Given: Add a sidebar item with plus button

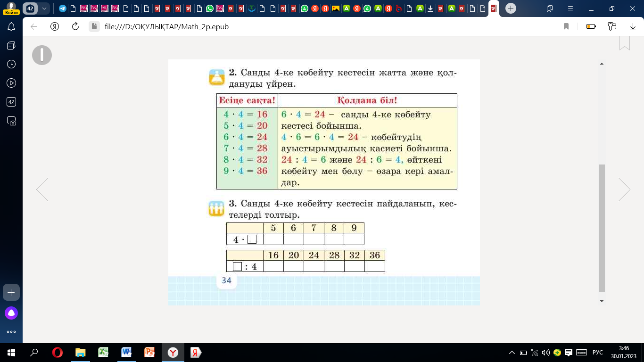Looking at the screenshot, I should [x=11, y=292].
